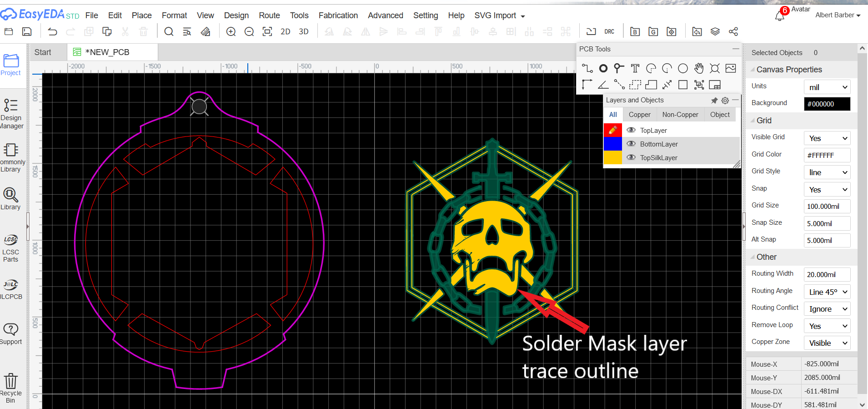Open the Generate BOM icon

click(x=635, y=31)
